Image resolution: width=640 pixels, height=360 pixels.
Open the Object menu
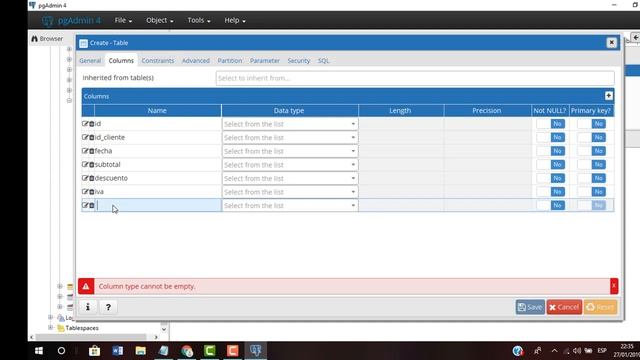(x=160, y=20)
